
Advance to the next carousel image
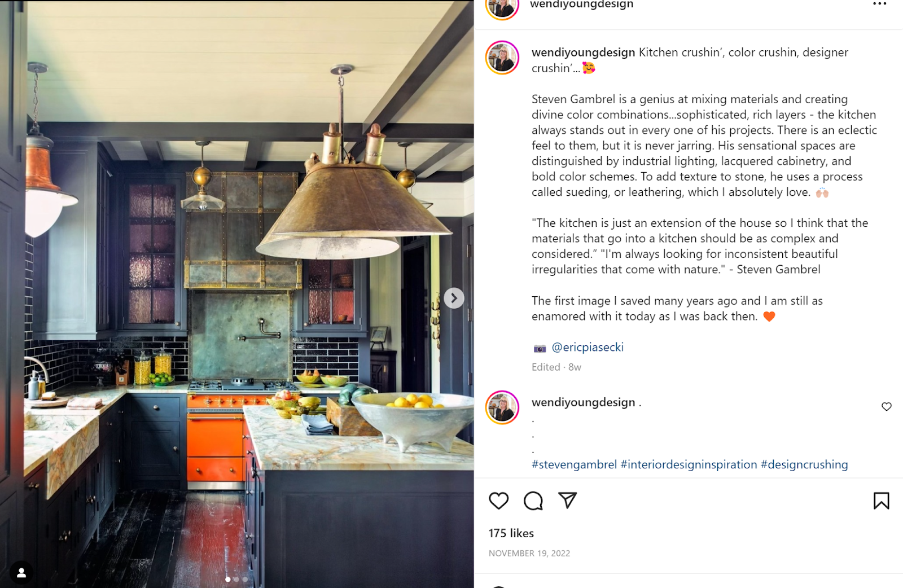click(454, 298)
